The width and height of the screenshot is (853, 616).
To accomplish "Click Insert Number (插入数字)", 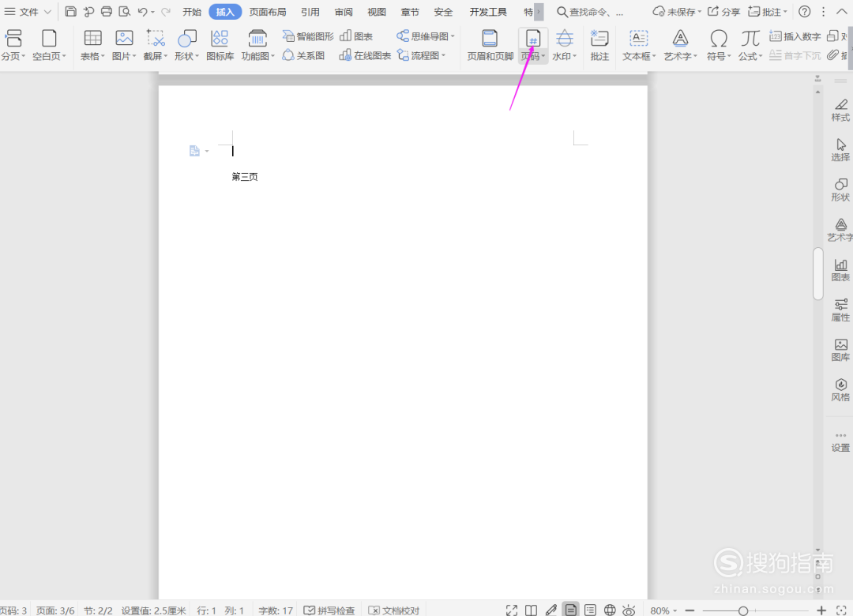I will click(x=795, y=36).
